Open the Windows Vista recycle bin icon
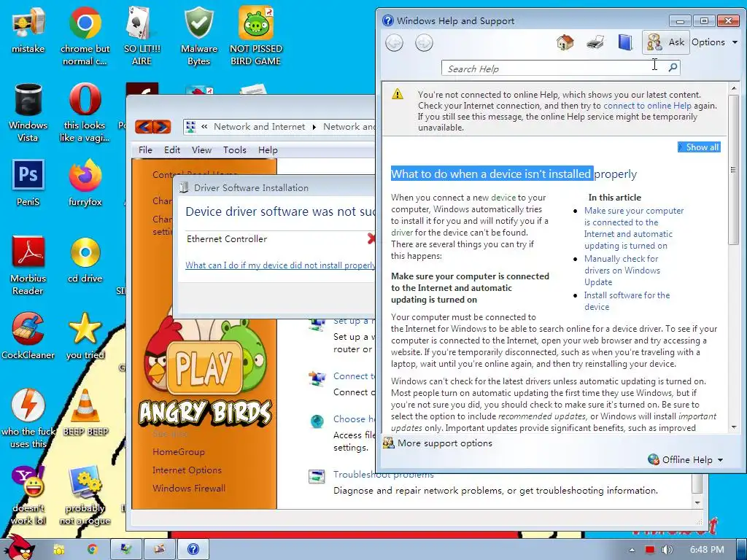Viewport: 747px width, 560px height. click(x=28, y=112)
